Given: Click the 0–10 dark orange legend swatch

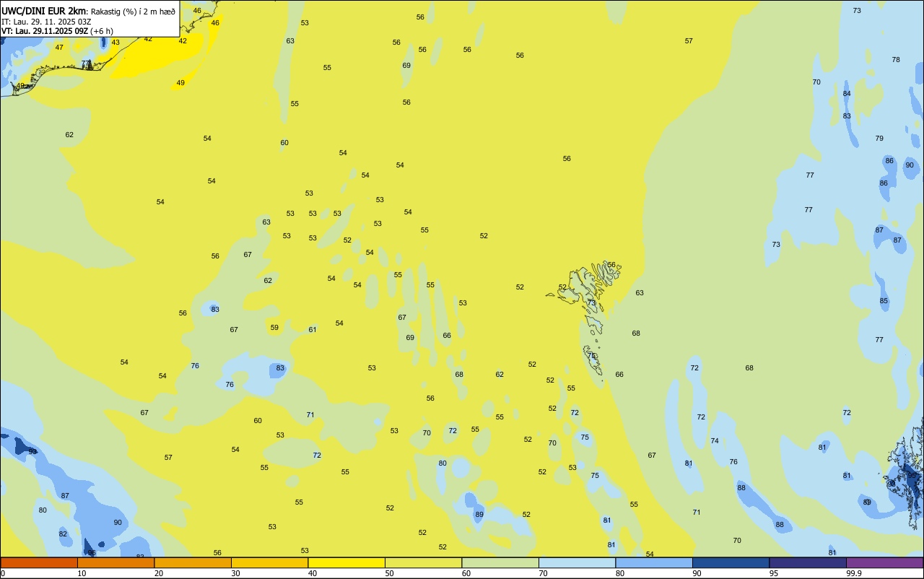Looking at the screenshot, I should 39,562.
